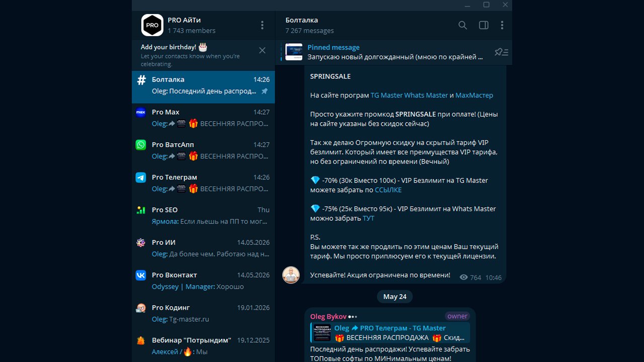Click the pinned message thumbnail
This screenshot has height=362, width=644.
[x=294, y=52]
